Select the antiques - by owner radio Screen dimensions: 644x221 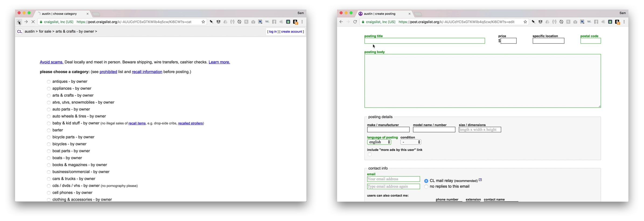[x=49, y=82]
